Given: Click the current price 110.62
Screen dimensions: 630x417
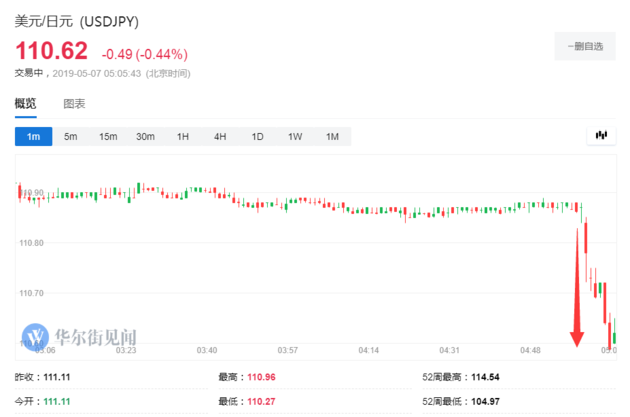Looking at the screenshot, I should 51,52.
